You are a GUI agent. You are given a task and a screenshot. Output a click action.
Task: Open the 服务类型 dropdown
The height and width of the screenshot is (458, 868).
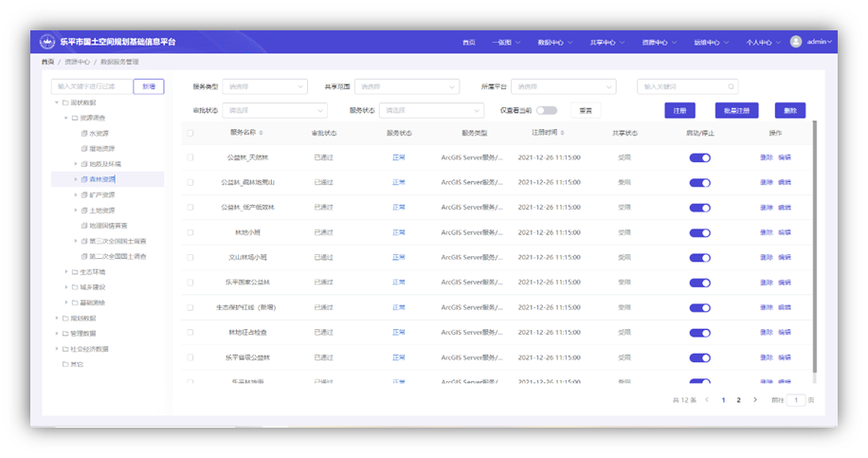pyautogui.click(x=264, y=86)
